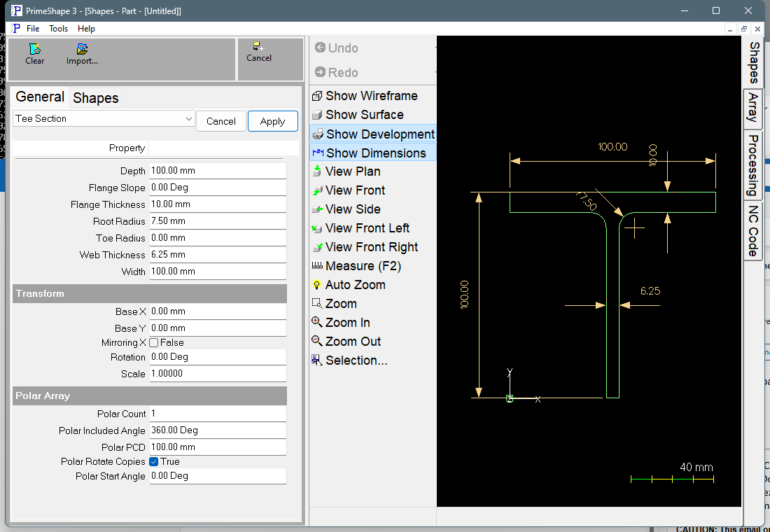The height and width of the screenshot is (532, 770).
Task: Select the NC Code vertical tab
Action: 753,230
